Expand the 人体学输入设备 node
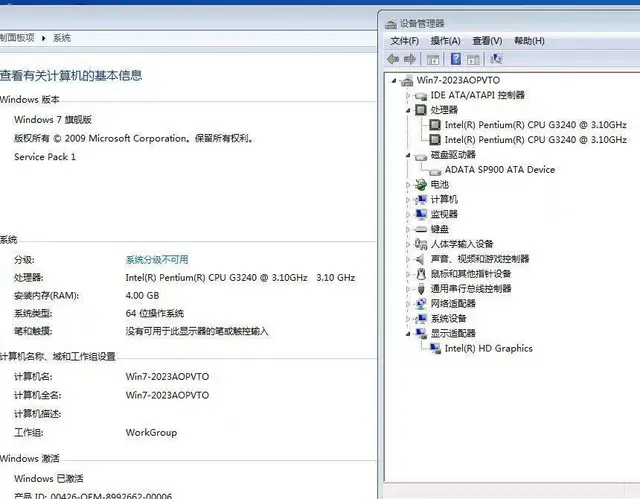The height and width of the screenshot is (499, 640). click(408, 244)
